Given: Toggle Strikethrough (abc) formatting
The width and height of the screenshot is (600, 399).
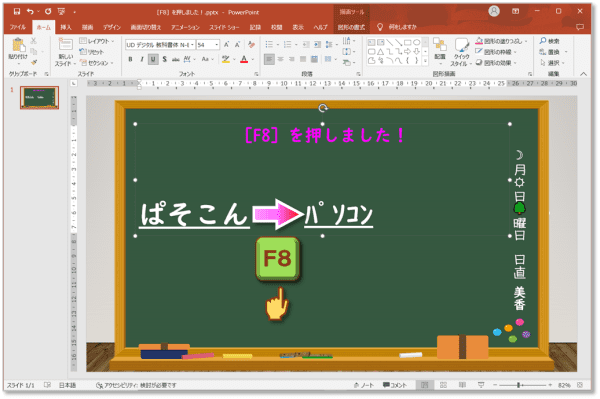Looking at the screenshot, I should (x=176, y=59).
